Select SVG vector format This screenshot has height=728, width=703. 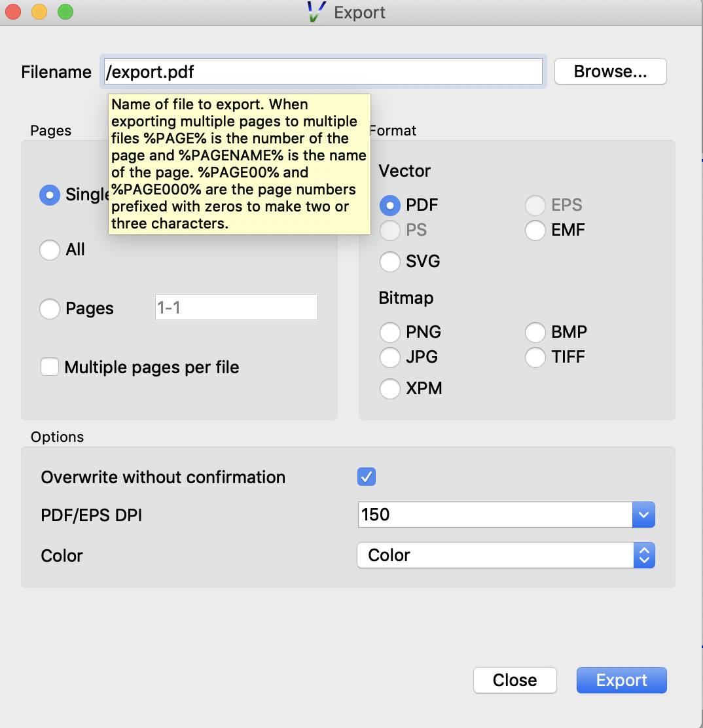tap(390, 261)
